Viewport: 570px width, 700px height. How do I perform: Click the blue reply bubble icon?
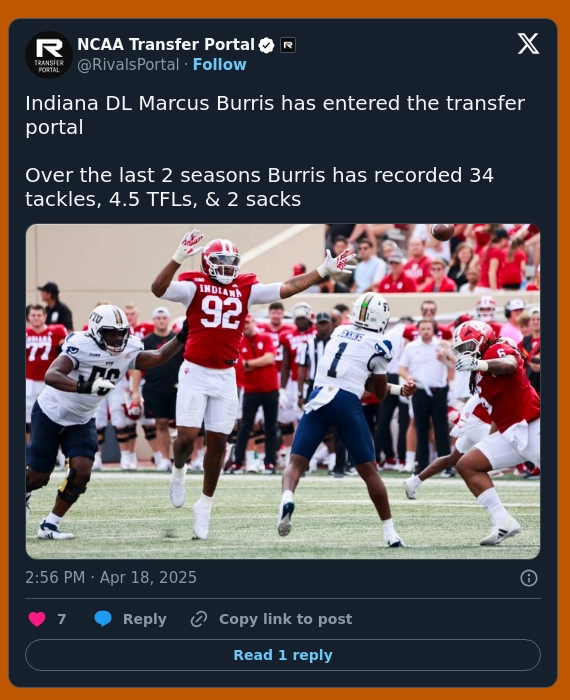(x=103, y=619)
